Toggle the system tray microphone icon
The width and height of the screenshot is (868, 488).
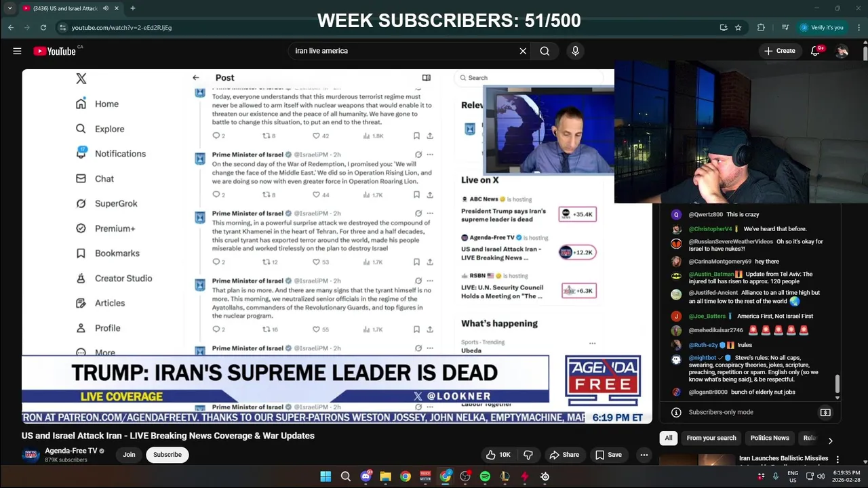tap(775, 476)
